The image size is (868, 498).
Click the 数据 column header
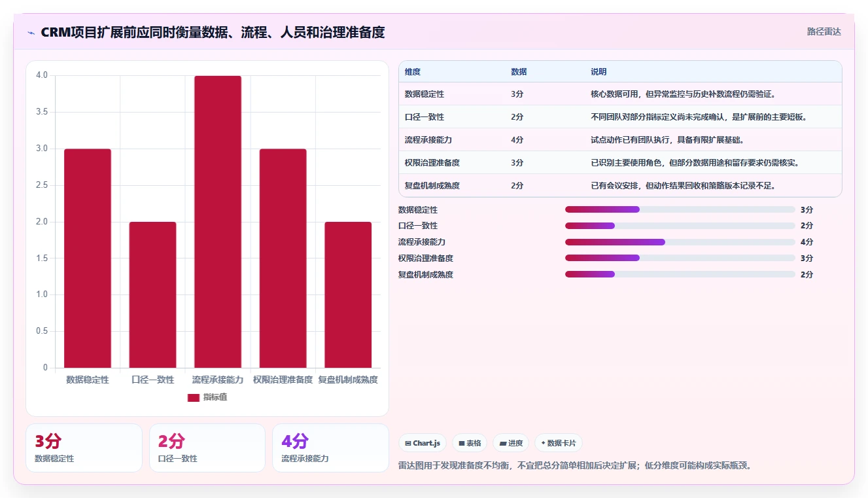[x=519, y=72]
